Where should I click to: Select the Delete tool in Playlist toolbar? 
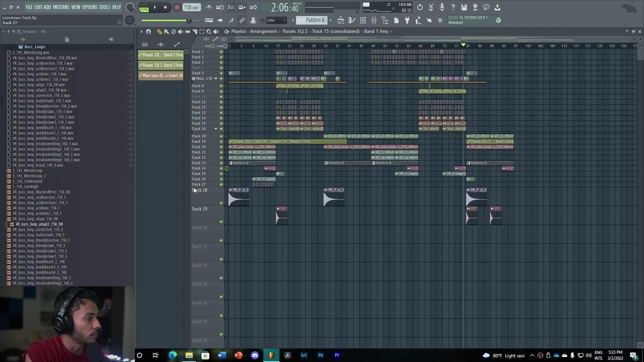coord(174,32)
